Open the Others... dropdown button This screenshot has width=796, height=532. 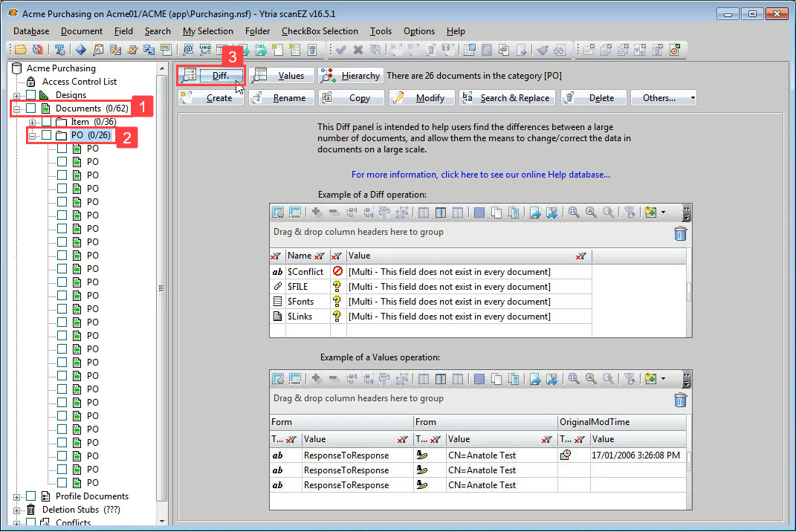(x=663, y=98)
